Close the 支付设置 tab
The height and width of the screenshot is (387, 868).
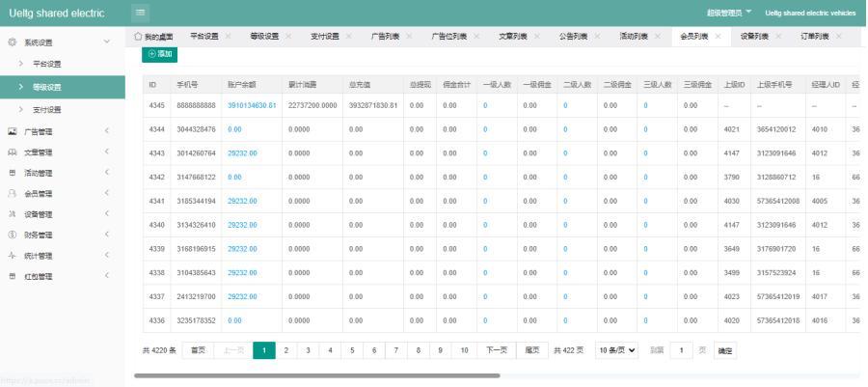tap(349, 37)
